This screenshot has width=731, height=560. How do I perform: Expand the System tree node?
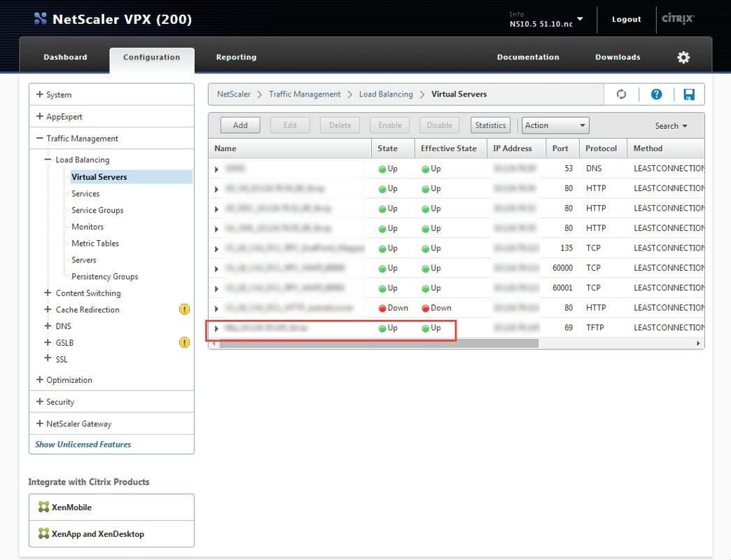tap(40, 94)
